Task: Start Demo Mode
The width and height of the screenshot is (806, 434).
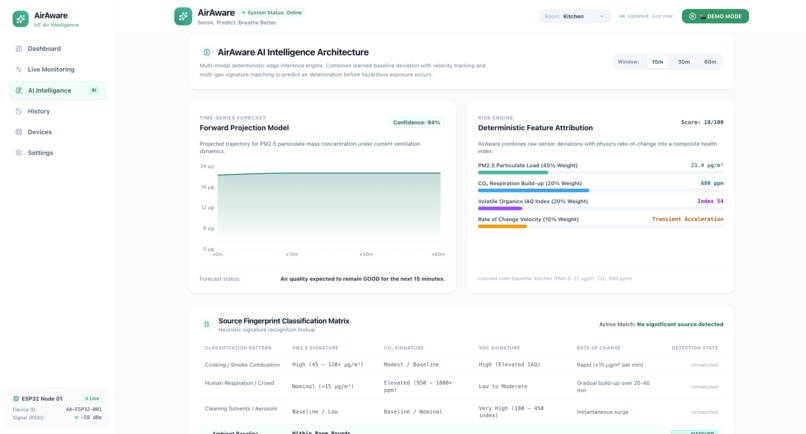Action: pyautogui.click(x=716, y=16)
